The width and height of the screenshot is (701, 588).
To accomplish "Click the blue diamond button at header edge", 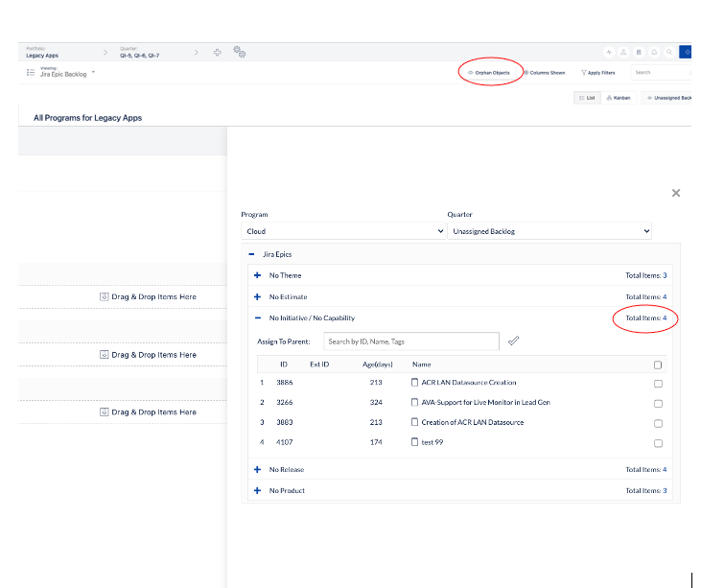I will [x=686, y=52].
